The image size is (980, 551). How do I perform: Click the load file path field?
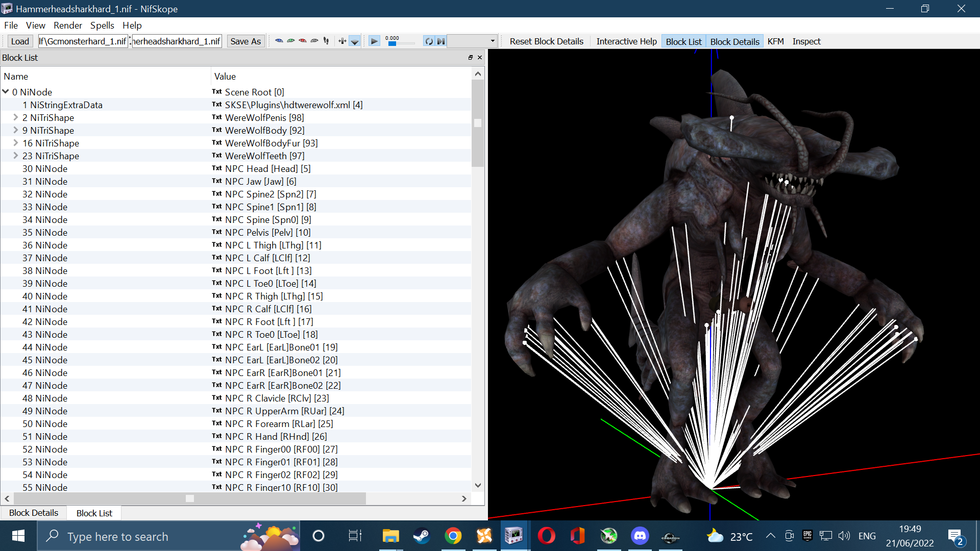coord(83,41)
